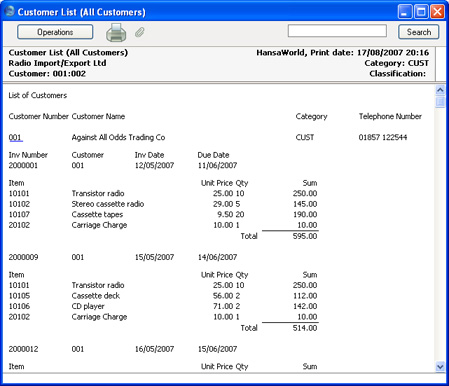The image size is (449, 386).
Task: Click invoice number 2000012
Action: coord(23,349)
